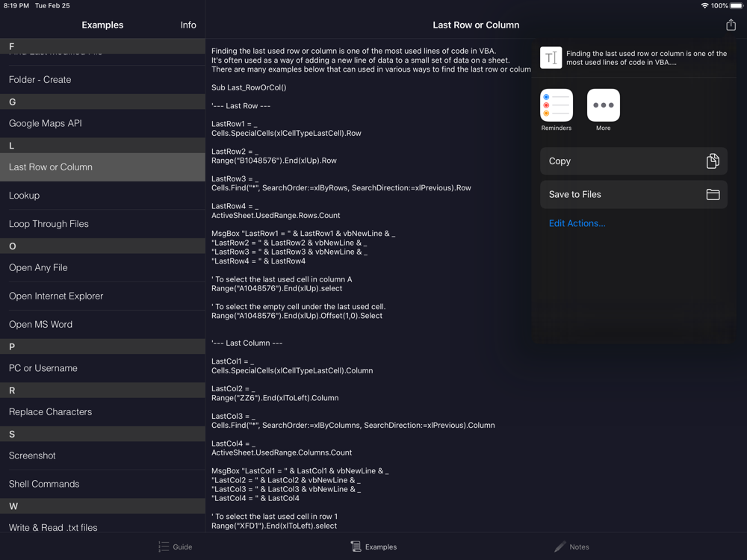Click Range("B1048576").End(xlUp).Row line

point(274,161)
